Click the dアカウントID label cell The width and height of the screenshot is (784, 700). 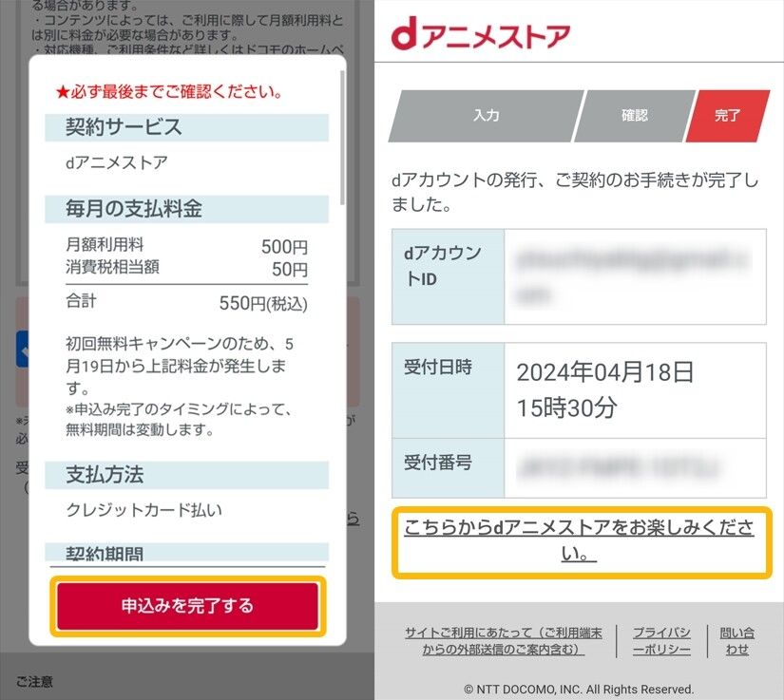pos(448,276)
